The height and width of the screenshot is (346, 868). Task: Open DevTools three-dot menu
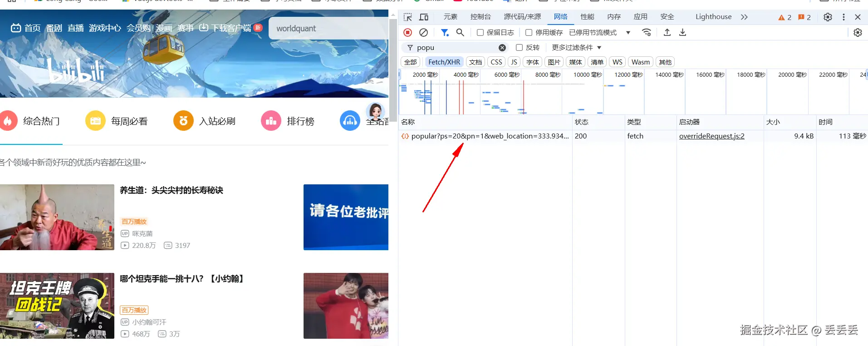point(843,17)
